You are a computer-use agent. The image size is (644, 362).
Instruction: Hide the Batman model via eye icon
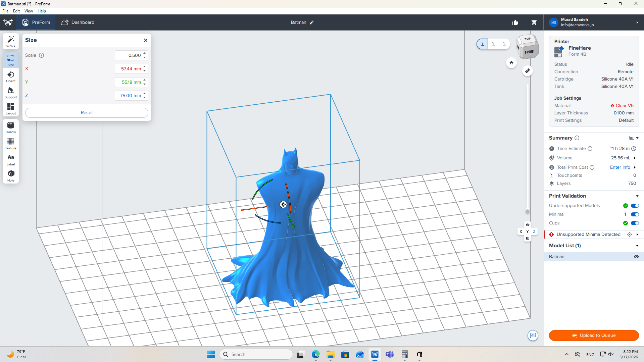(636, 257)
